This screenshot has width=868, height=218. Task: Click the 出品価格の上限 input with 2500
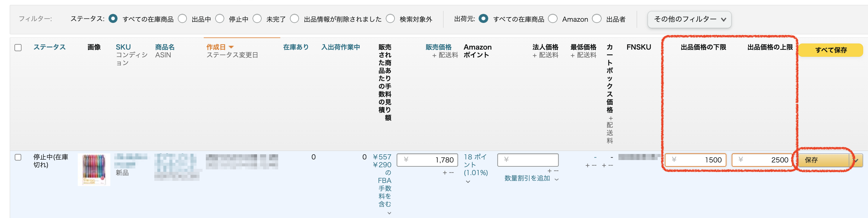click(762, 160)
